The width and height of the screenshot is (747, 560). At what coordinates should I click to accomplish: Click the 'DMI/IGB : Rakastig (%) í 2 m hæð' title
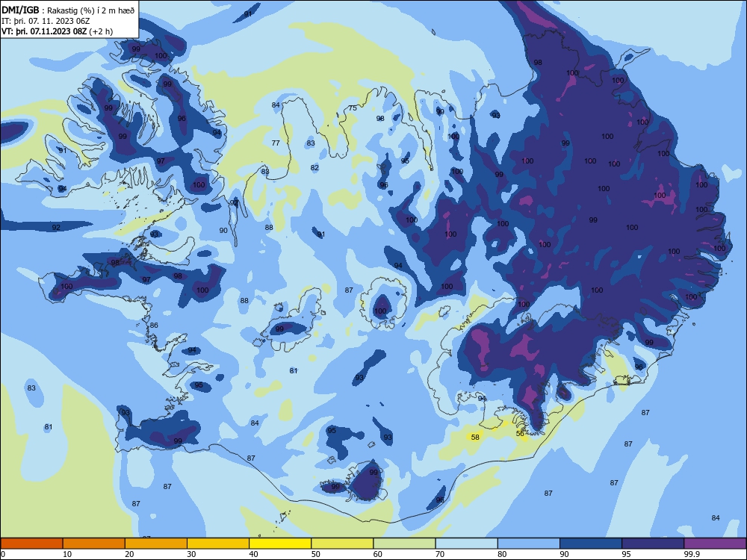click(x=68, y=10)
